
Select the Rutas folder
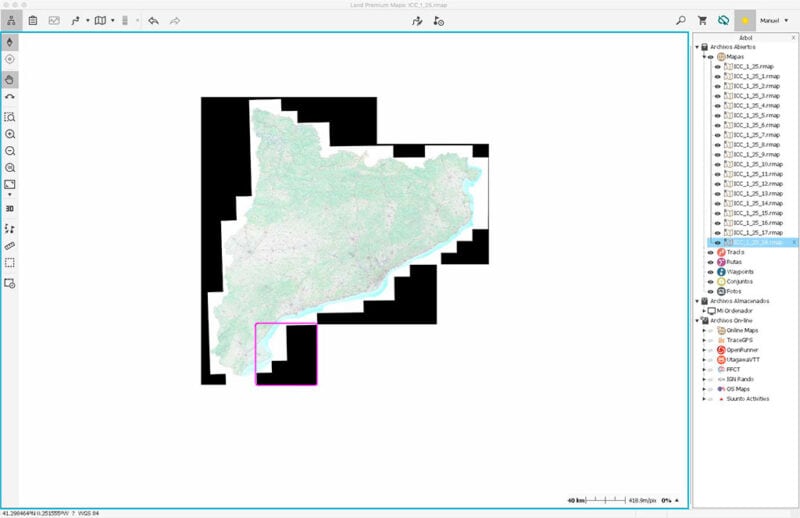(x=734, y=262)
